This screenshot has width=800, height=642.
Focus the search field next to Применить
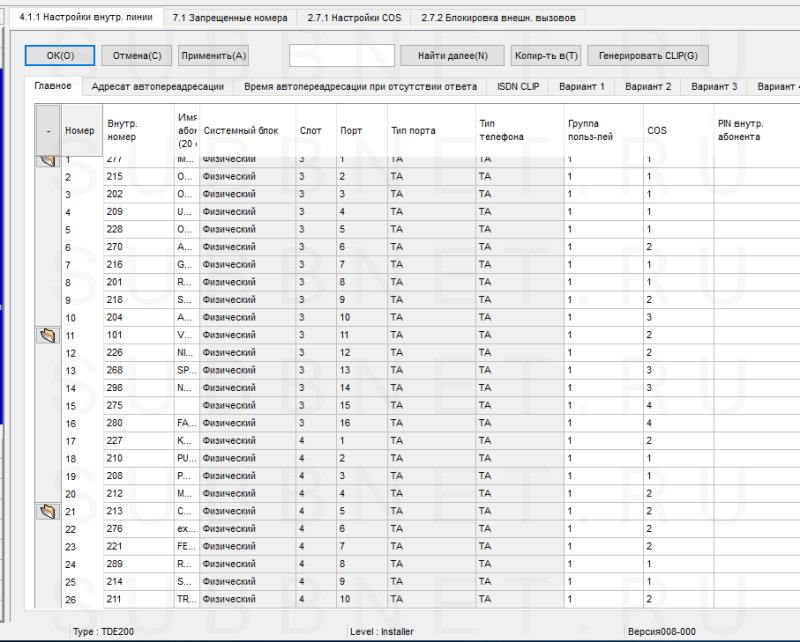[341, 56]
